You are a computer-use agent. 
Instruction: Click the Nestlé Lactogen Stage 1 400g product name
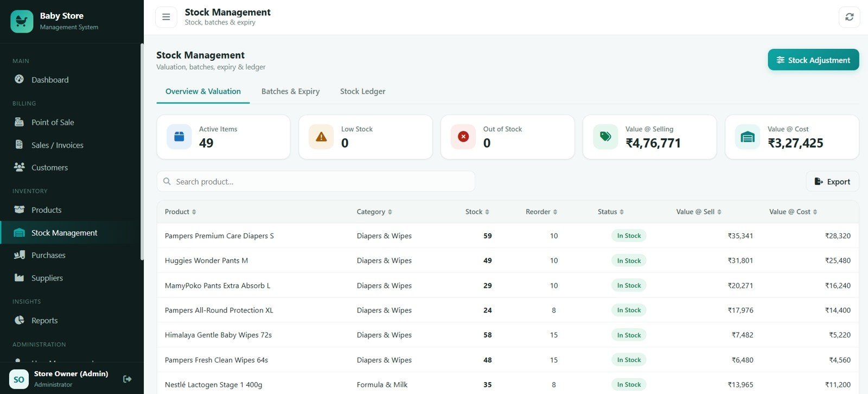[214, 384]
